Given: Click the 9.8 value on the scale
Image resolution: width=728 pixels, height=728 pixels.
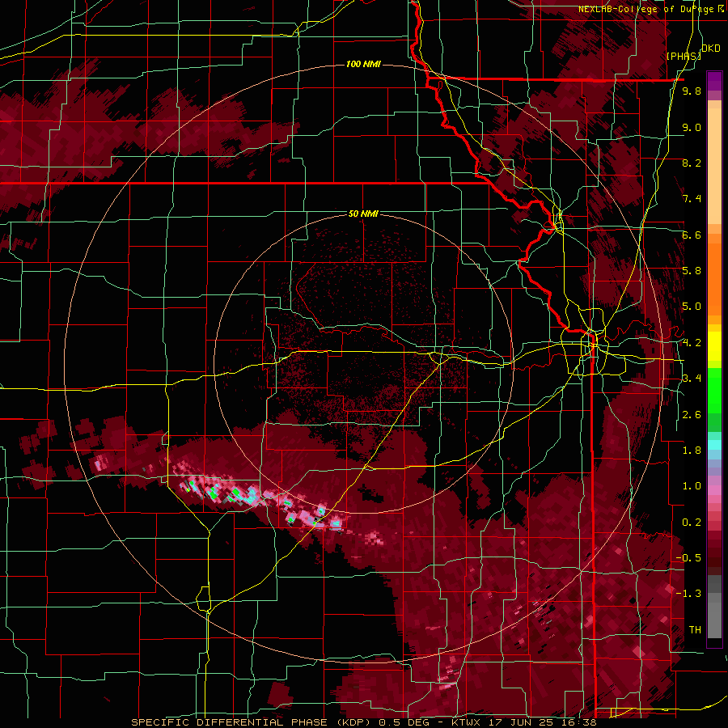Looking at the screenshot, I should (692, 91).
